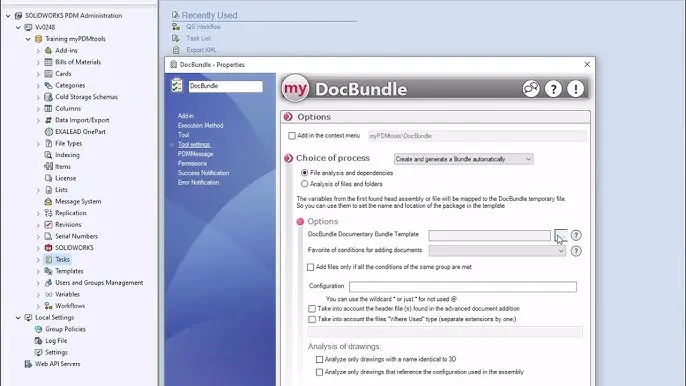
Task: Select Analysis of files and folders radio
Action: [304, 184]
